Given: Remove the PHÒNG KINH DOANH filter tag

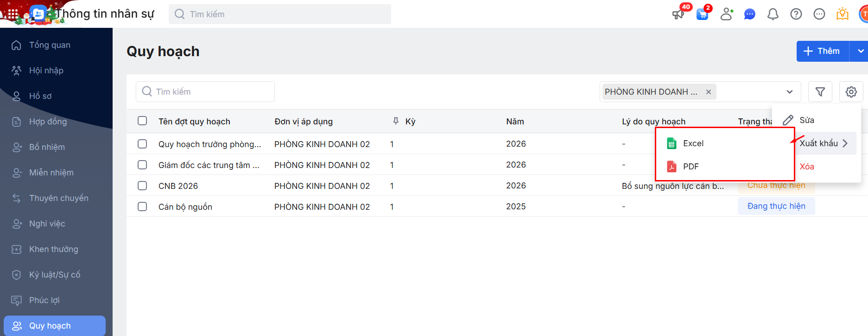Looking at the screenshot, I should (x=708, y=92).
